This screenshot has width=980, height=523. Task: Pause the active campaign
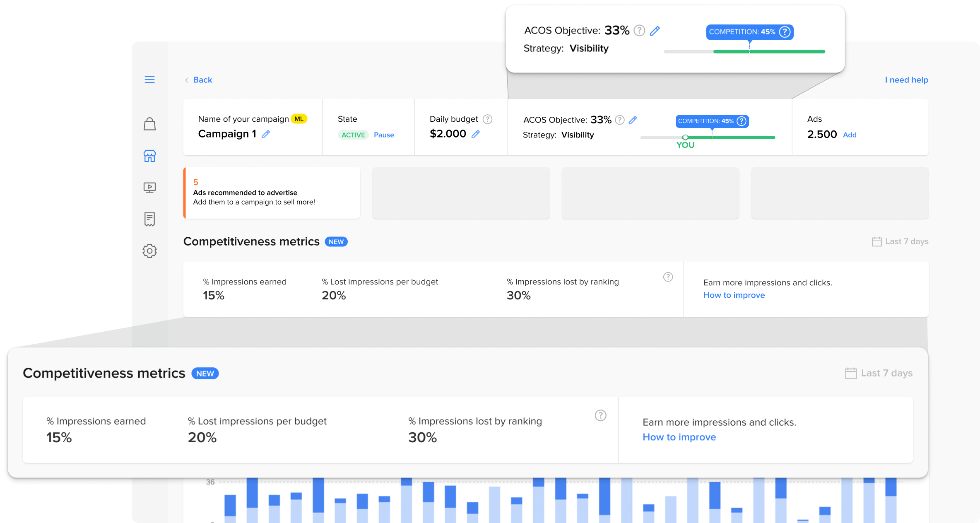tap(383, 135)
